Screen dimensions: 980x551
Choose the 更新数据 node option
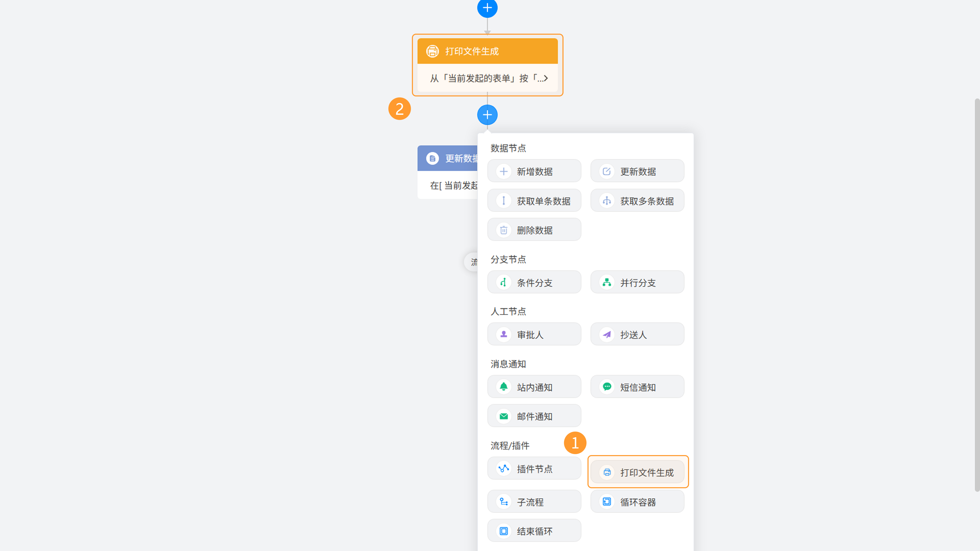tap(637, 171)
